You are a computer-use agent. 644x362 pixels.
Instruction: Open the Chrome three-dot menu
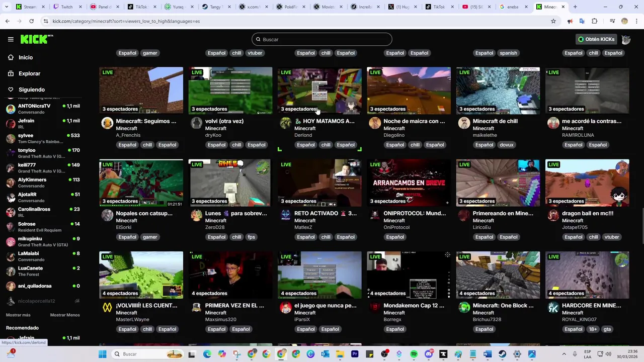coord(636,21)
